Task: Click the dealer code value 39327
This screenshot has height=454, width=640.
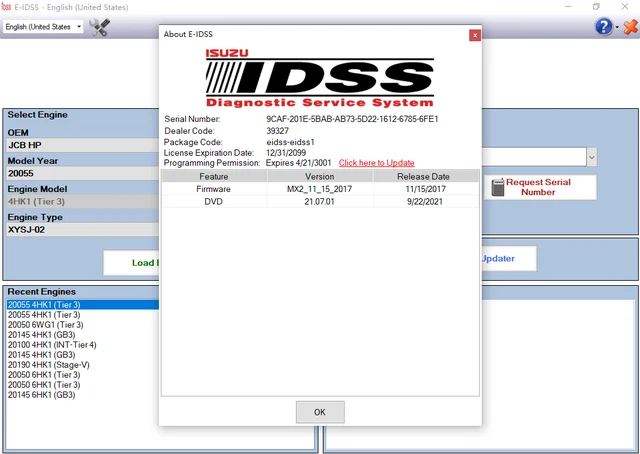Action: (278, 131)
